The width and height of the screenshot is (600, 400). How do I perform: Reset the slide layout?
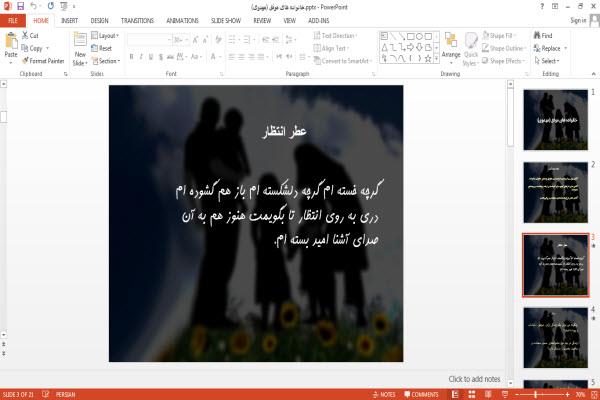pos(101,48)
